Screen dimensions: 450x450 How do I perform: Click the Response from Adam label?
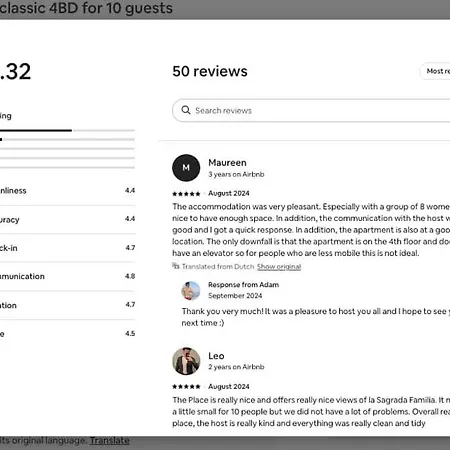coord(244,285)
